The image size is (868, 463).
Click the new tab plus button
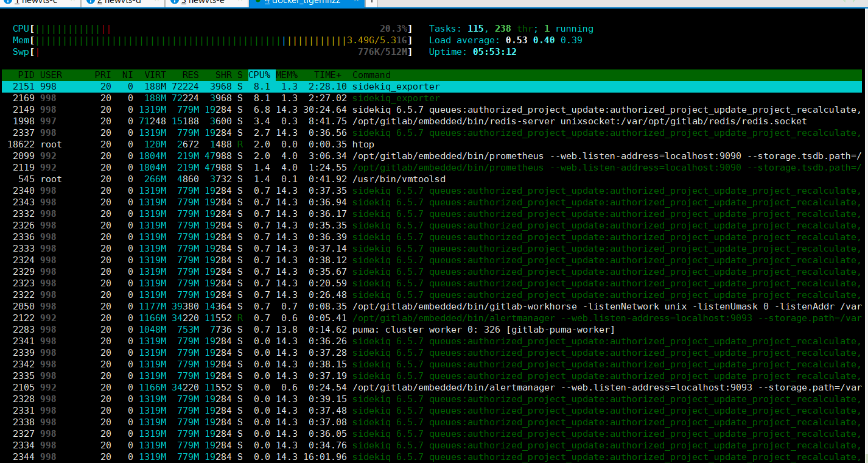[x=371, y=2]
